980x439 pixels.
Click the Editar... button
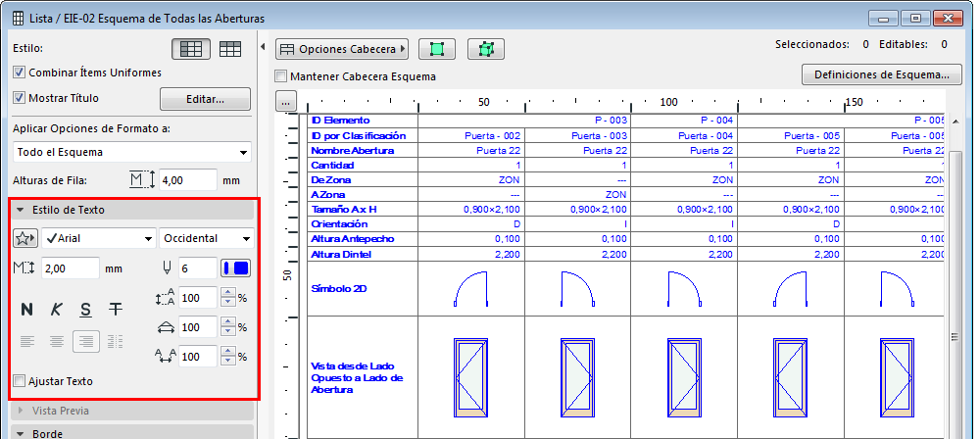click(x=205, y=99)
